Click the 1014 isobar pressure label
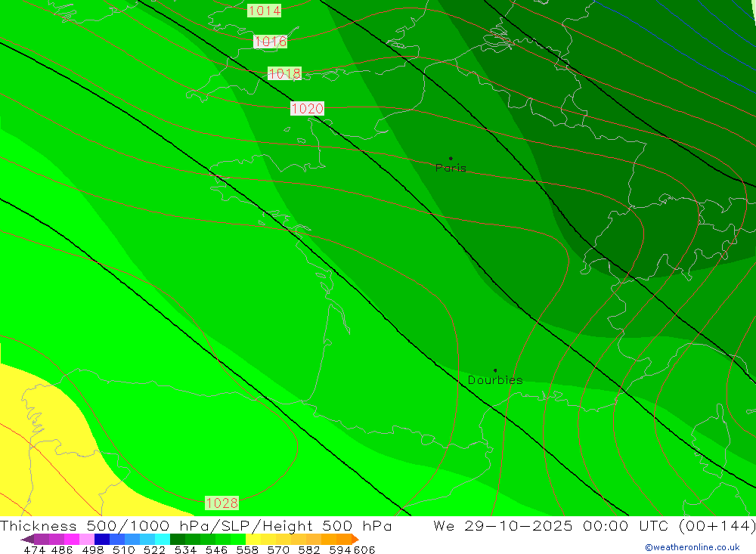756x554 pixels. click(264, 10)
